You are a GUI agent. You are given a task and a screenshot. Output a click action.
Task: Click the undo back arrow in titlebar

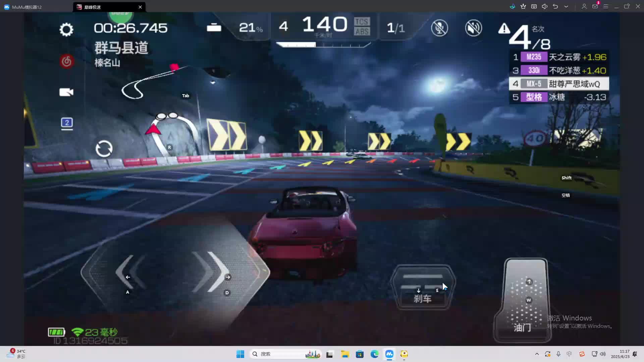555,6
